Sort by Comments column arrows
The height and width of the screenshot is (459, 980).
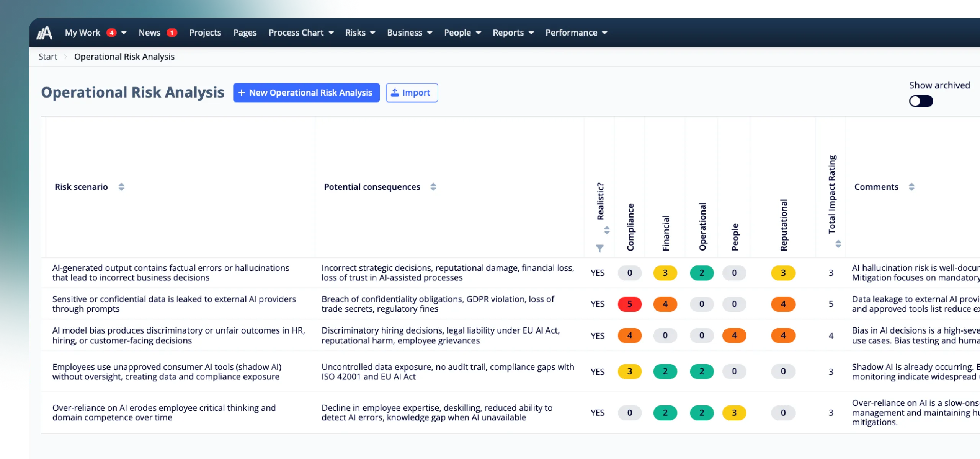click(x=911, y=187)
